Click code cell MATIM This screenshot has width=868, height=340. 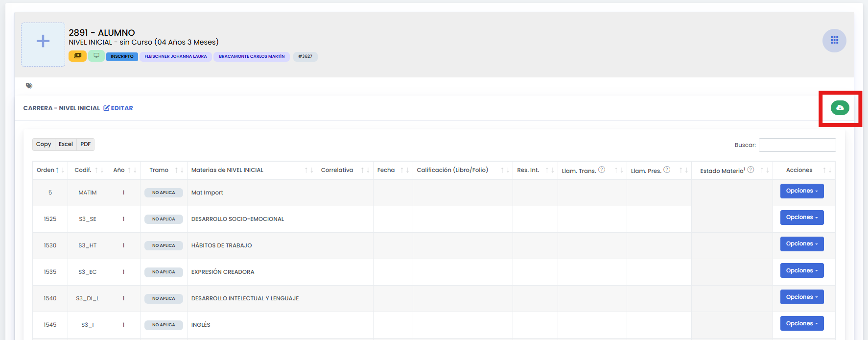pos(88,193)
